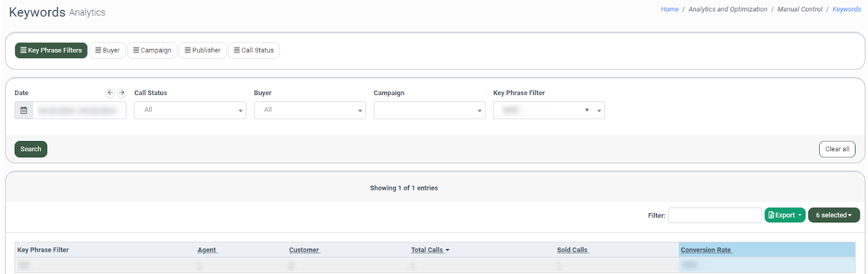868x274 pixels.
Task: Expand the Campaign dropdown
Action: point(429,110)
